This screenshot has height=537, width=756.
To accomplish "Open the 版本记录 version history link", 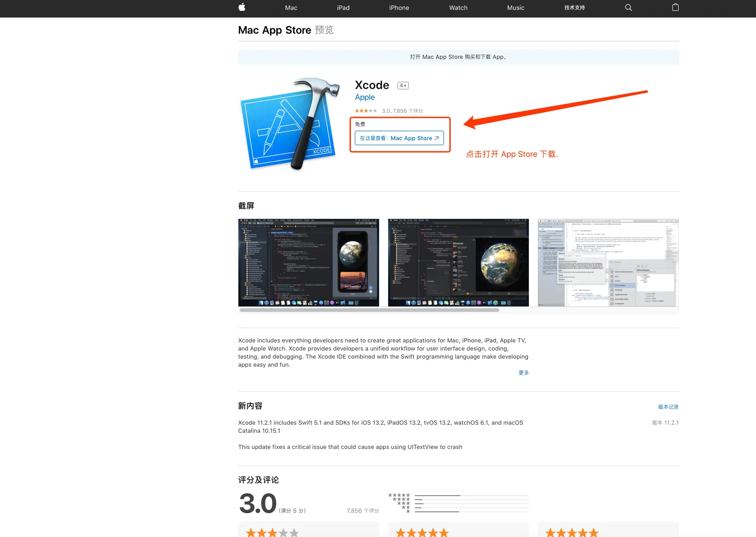I will tap(668, 406).
